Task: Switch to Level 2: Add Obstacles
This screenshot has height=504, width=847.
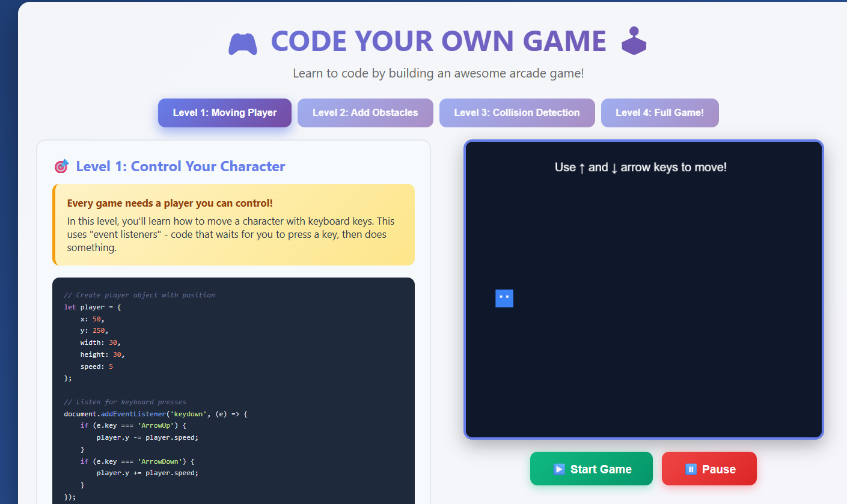Action: pos(365,112)
